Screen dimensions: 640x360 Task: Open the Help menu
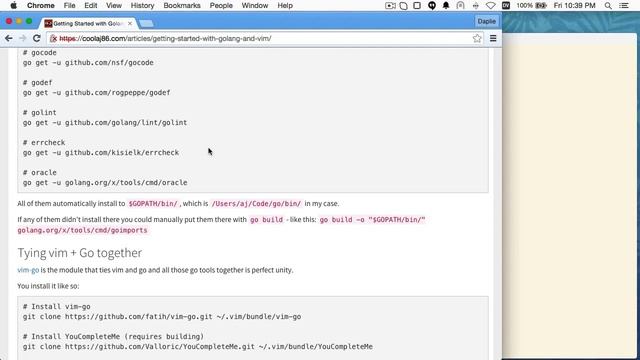pyautogui.click(x=285, y=5)
